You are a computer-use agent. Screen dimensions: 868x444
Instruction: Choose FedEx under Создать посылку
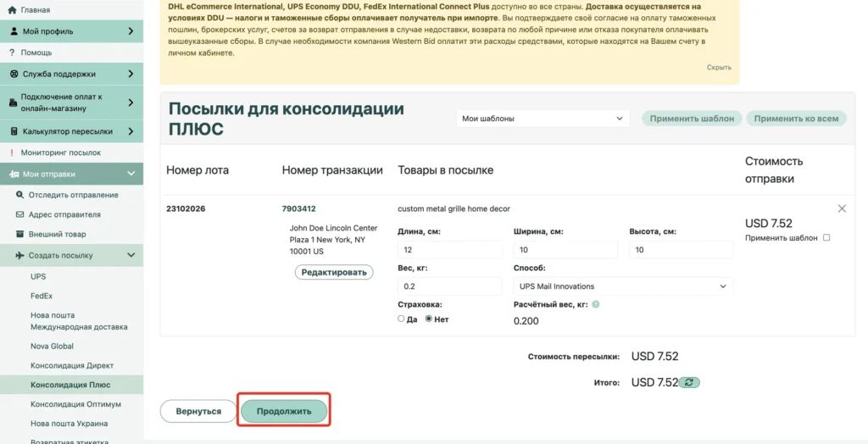click(42, 296)
